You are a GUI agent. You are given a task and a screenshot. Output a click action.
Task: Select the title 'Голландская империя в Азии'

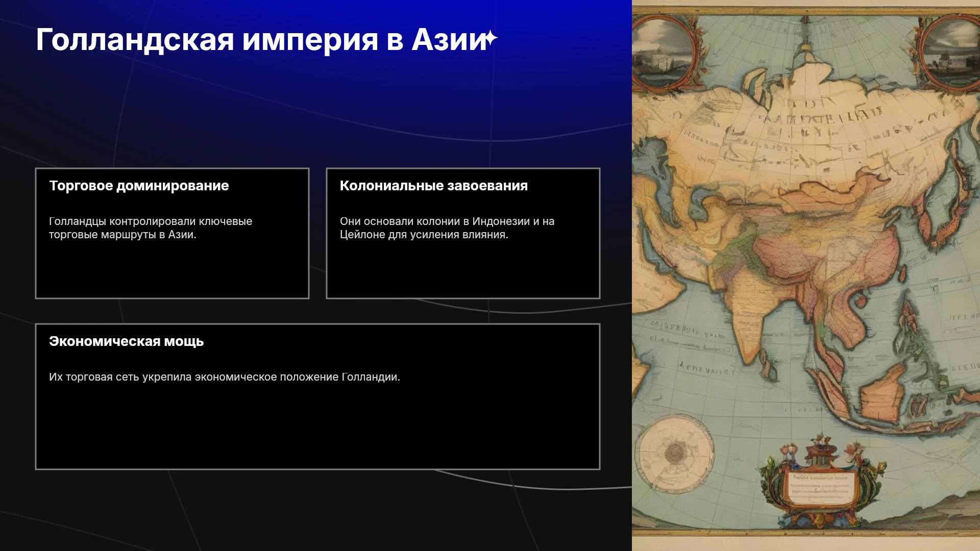tap(261, 40)
